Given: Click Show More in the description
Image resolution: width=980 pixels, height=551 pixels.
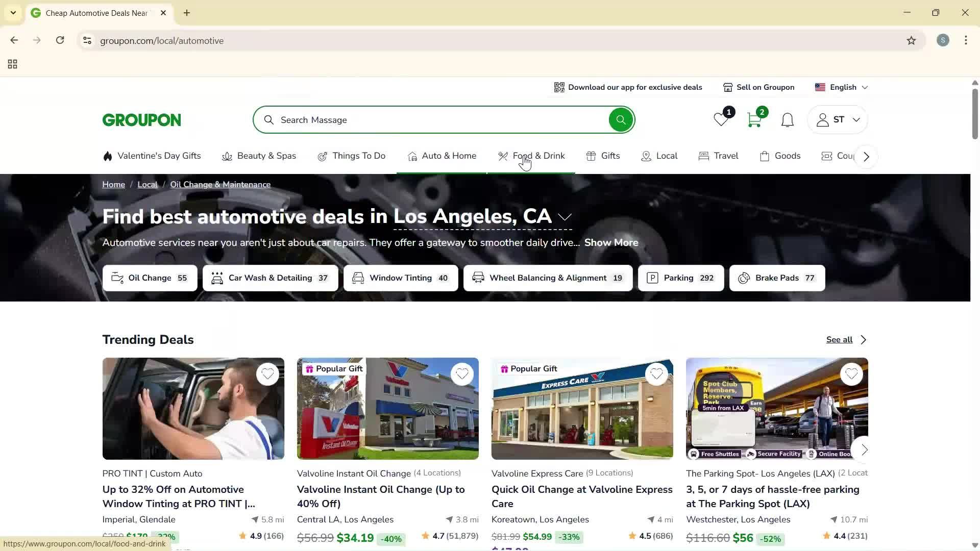Looking at the screenshot, I should point(611,242).
